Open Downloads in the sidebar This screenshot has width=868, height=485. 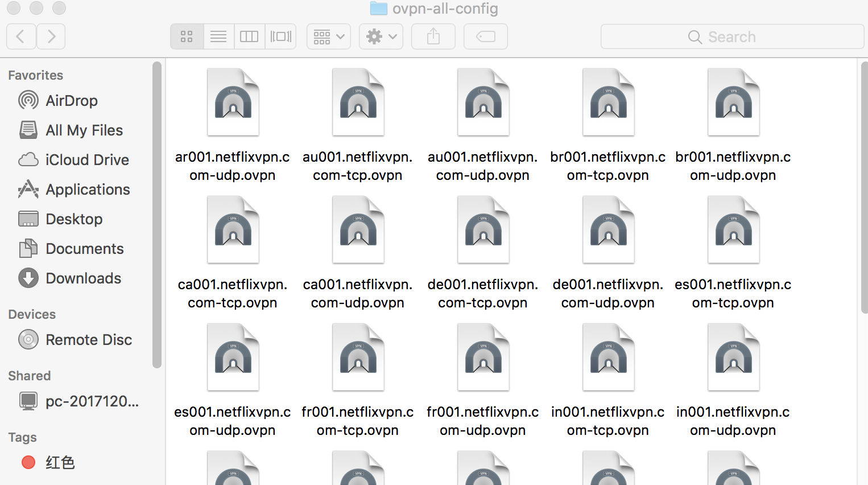pos(69,278)
